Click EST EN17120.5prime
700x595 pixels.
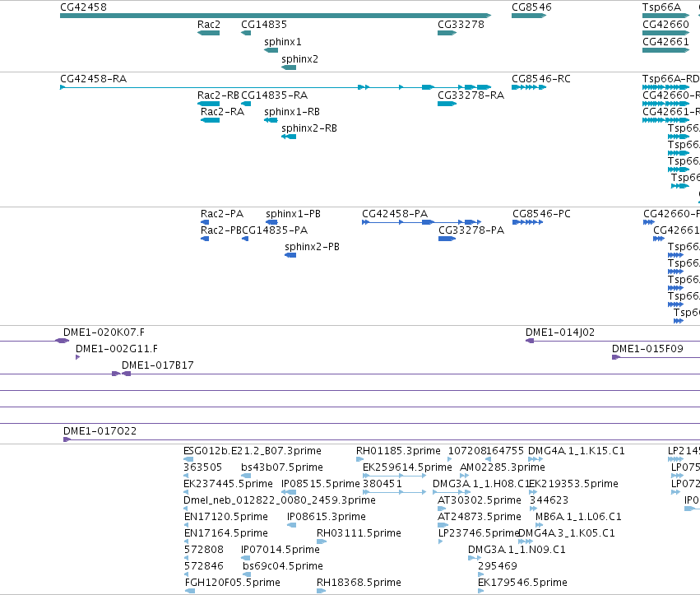226,518
